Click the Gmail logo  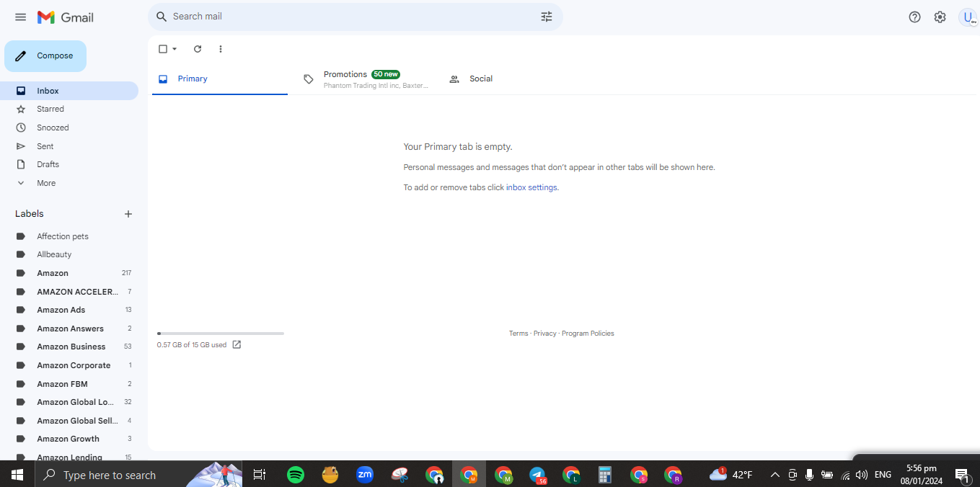[x=66, y=17]
